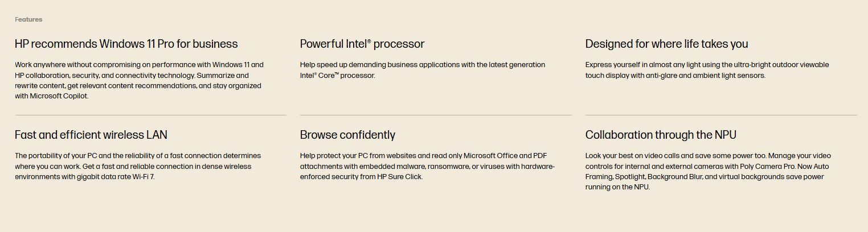The height and width of the screenshot is (232, 868).
Task: Select the Designed for where life takes you heading
Action: point(666,44)
